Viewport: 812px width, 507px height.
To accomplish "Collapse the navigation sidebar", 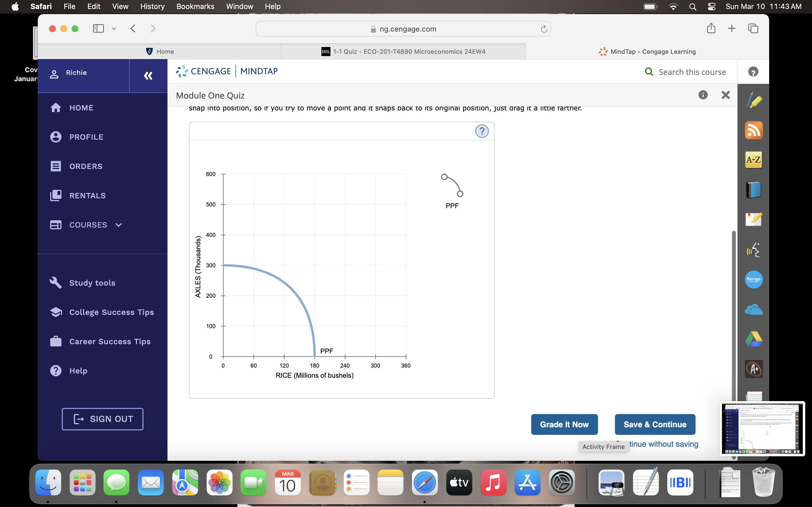I will coord(148,76).
